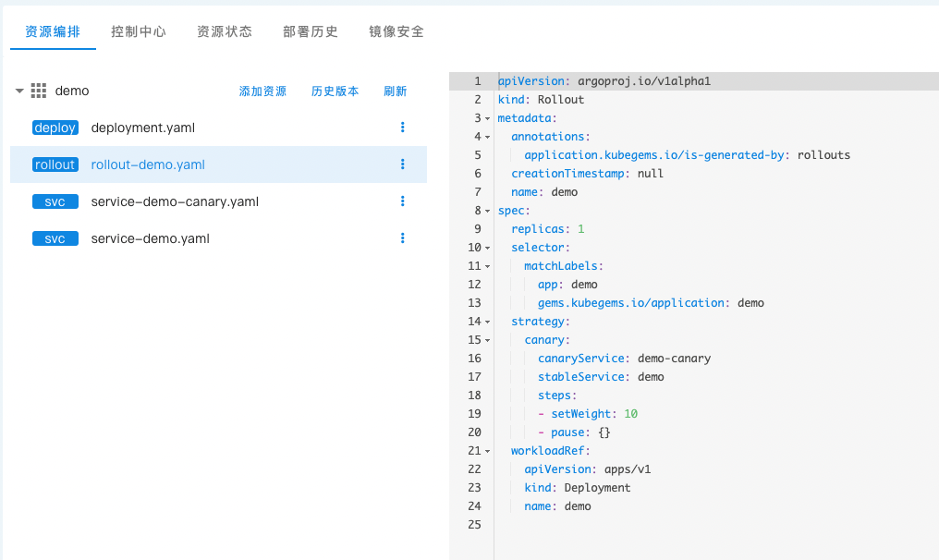Collapse the demo tree node

[19, 91]
